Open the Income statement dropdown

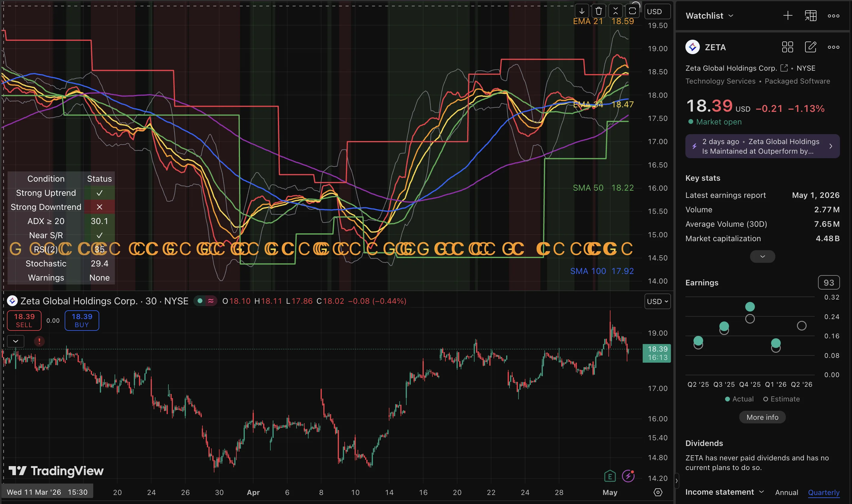(x=724, y=492)
